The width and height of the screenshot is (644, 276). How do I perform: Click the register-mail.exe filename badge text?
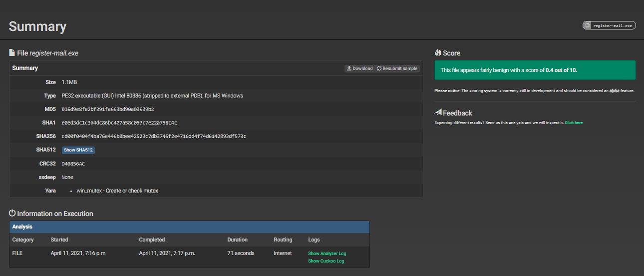[613, 25]
